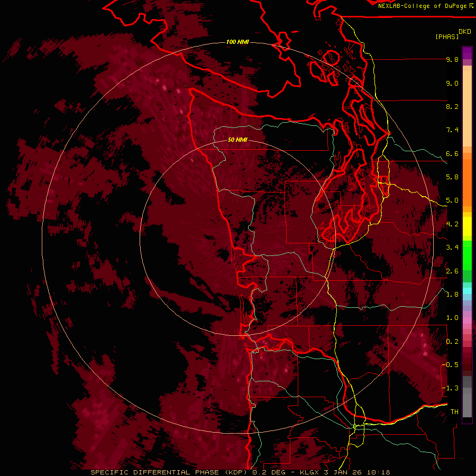Click the purple top segment of the color bar
The image size is (476, 476).
pyautogui.click(x=467, y=53)
